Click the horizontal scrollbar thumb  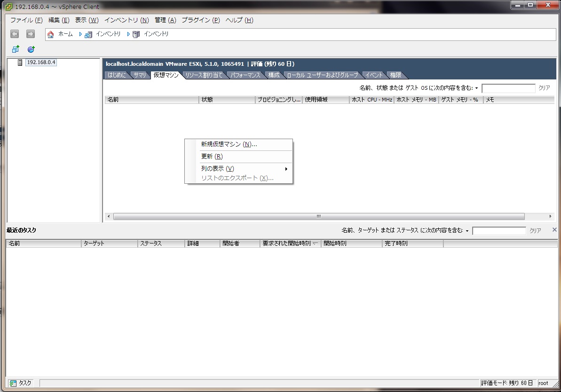(319, 216)
